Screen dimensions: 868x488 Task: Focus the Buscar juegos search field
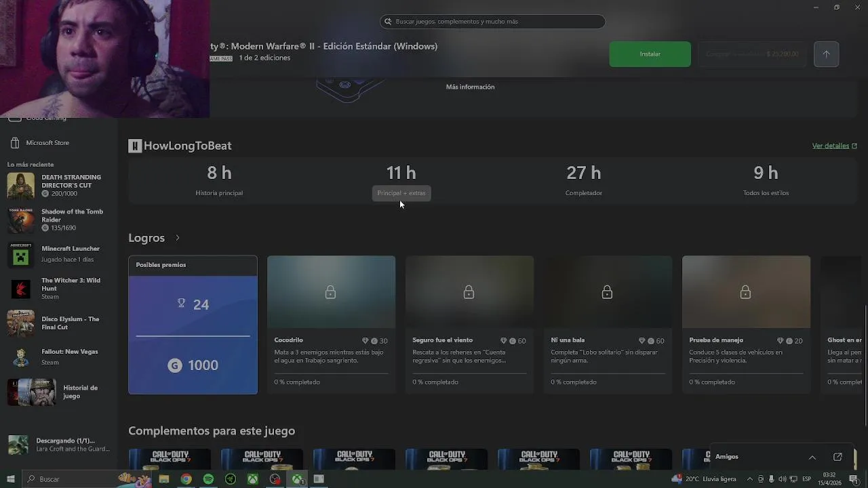tap(492, 22)
